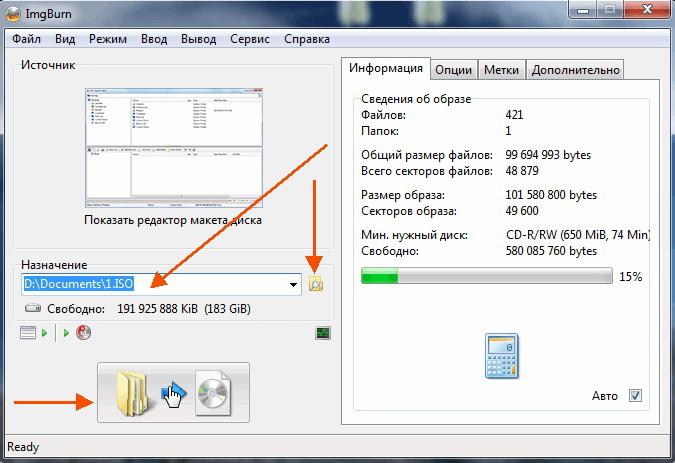The image size is (675, 463).
Task: Click the Ready status bar text
Action: pos(23,447)
